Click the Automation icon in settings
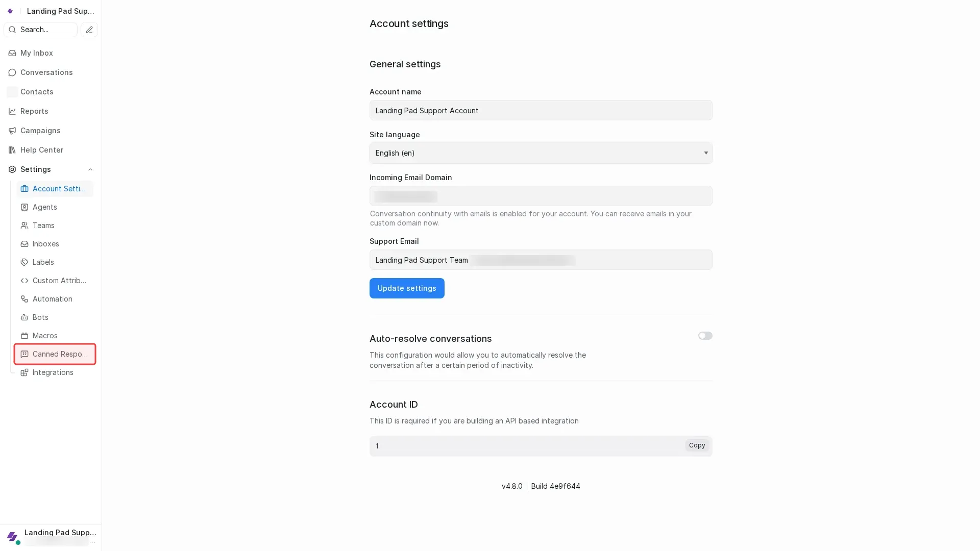The width and height of the screenshot is (980, 551). [24, 299]
